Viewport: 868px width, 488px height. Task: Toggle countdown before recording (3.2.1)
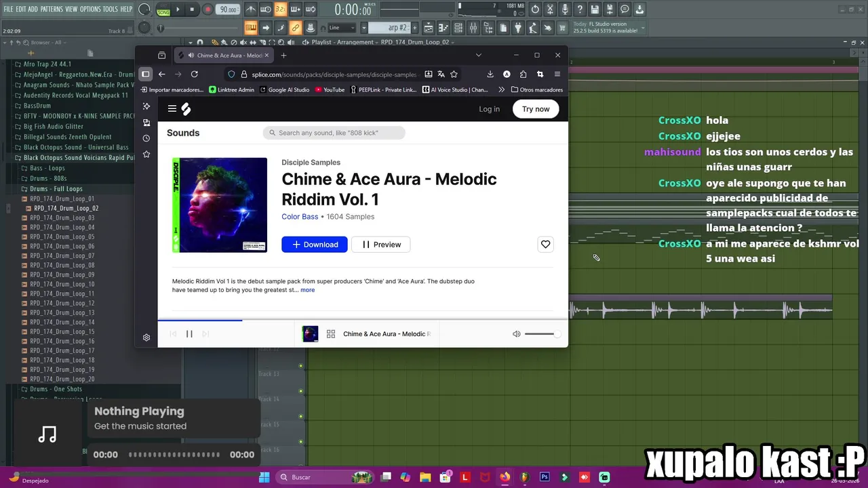click(280, 9)
